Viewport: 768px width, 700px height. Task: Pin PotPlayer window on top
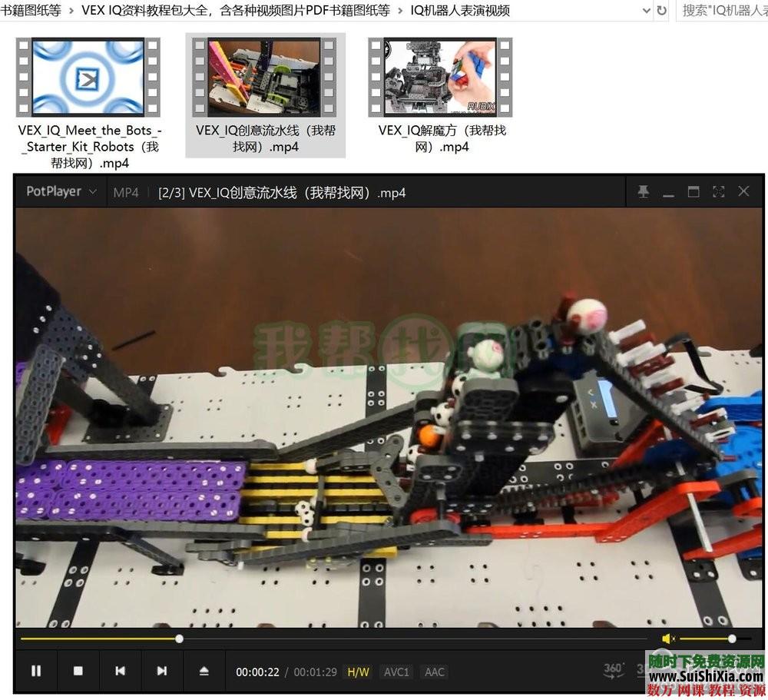point(644,192)
